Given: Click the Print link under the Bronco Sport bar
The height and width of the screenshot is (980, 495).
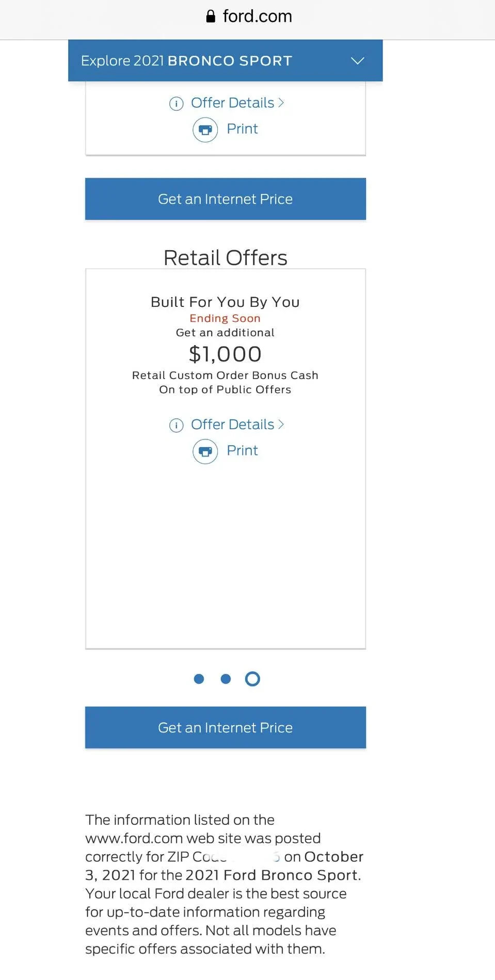Looking at the screenshot, I should coord(242,128).
